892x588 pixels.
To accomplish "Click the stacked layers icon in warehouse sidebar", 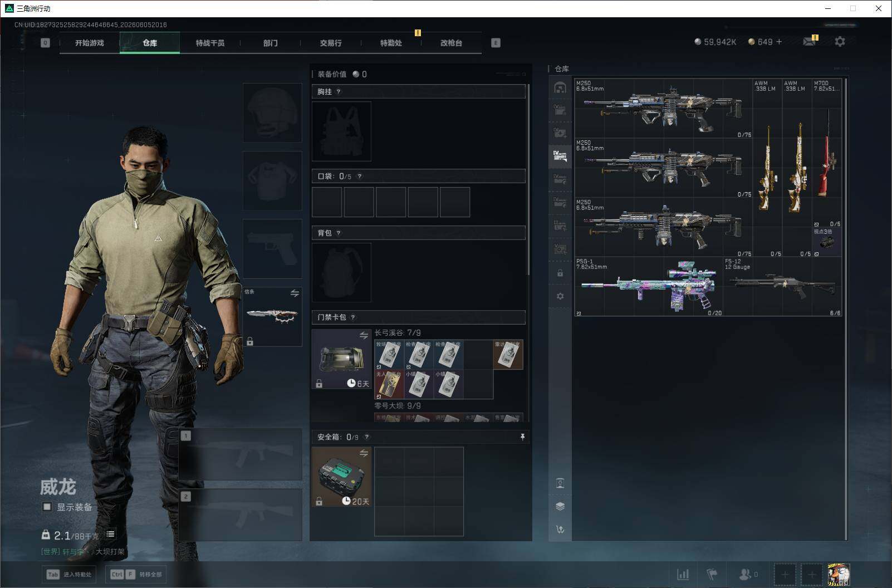I will [560, 506].
